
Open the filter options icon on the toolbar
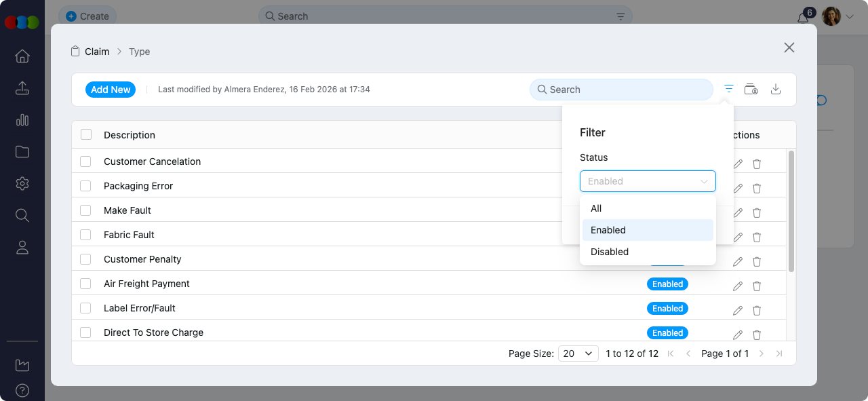728,89
